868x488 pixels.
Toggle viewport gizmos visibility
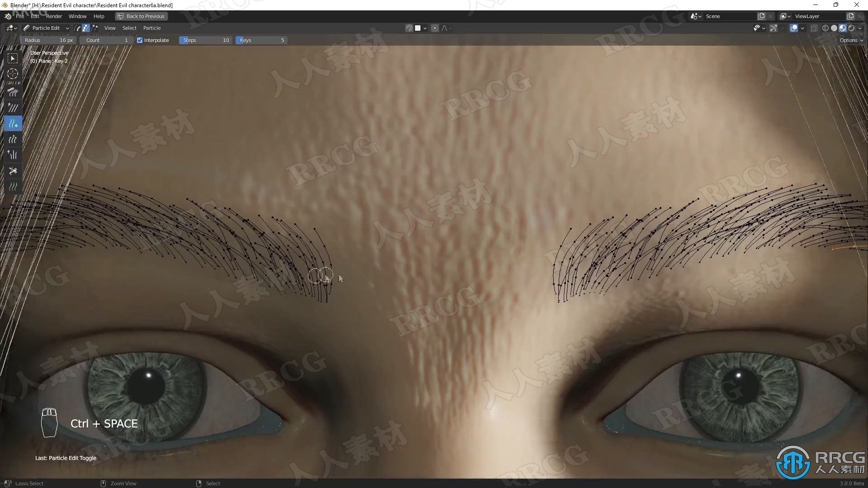[774, 28]
